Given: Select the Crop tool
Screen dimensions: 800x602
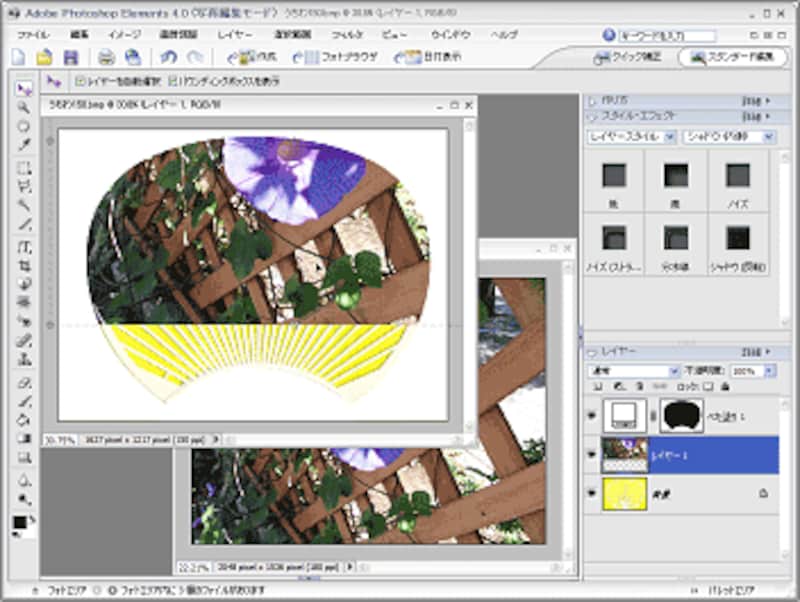Looking at the screenshot, I should pos(24,265).
